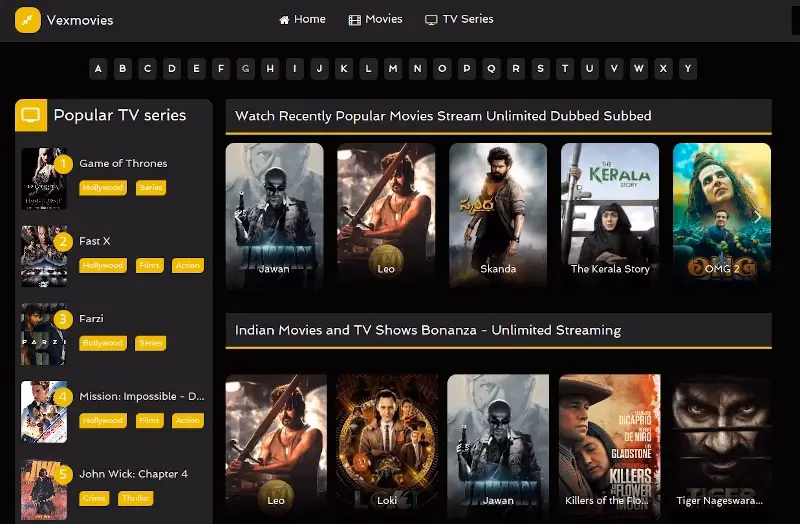Open the Home menu item

(x=303, y=19)
